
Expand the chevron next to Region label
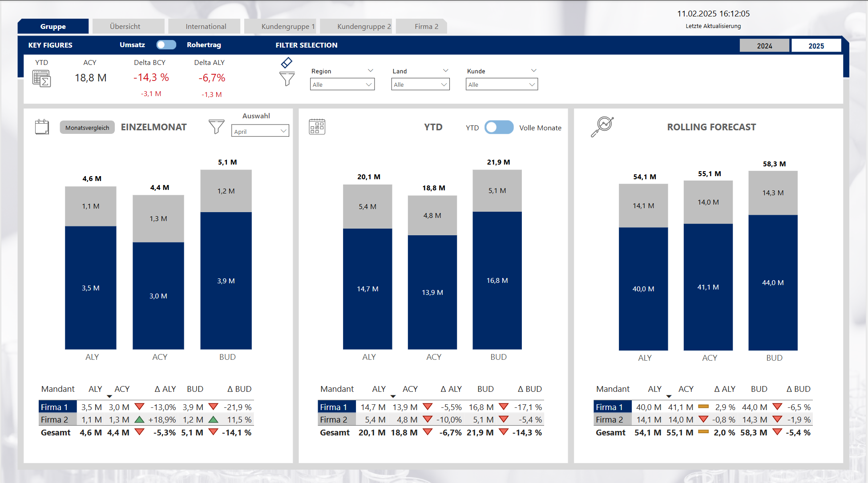(371, 70)
